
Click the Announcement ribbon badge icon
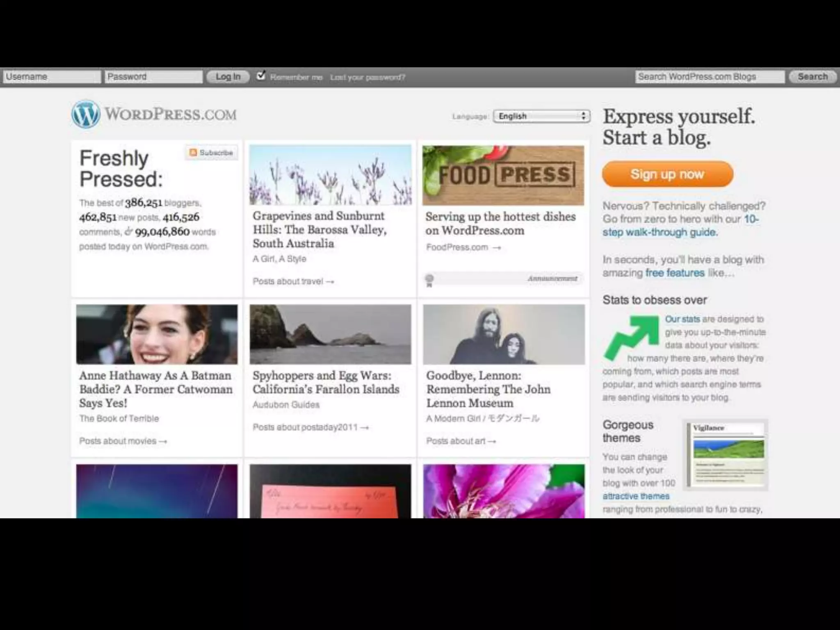tap(429, 280)
